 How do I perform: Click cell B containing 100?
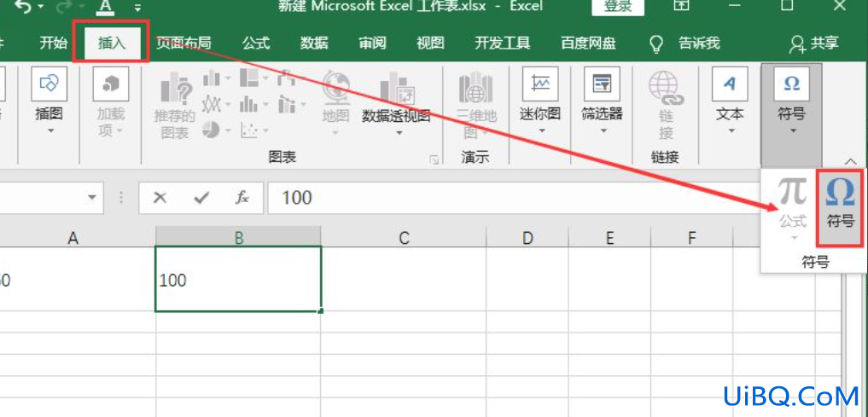pyautogui.click(x=238, y=280)
